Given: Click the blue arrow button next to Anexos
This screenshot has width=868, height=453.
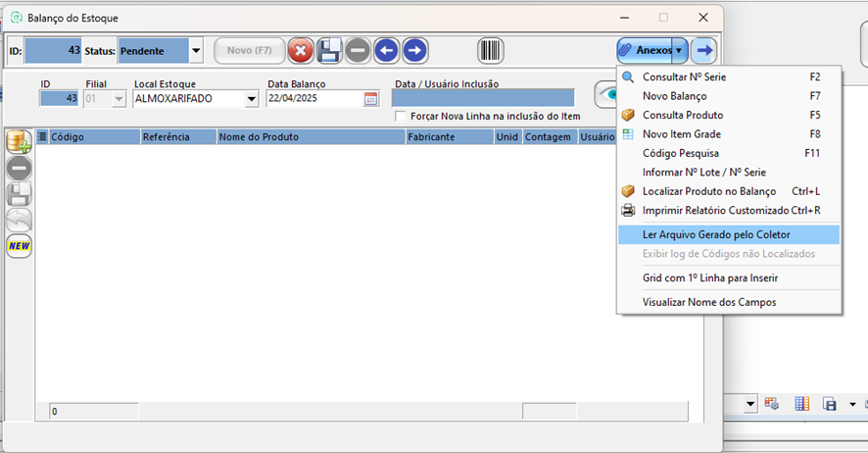Looking at the screenshot, I should point(703,51).
